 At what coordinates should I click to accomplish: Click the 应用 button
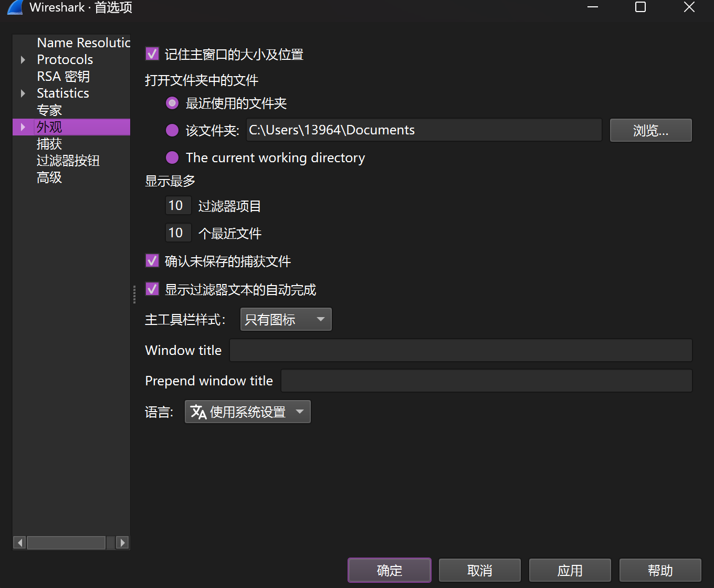[570, 570]
